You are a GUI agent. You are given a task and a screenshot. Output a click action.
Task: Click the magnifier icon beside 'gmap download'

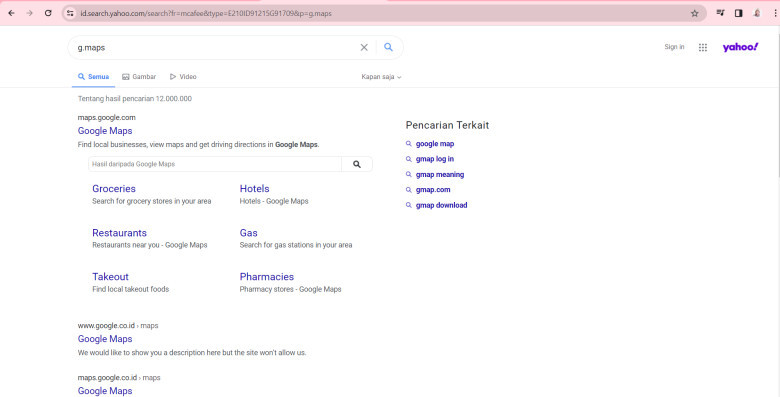408,205
